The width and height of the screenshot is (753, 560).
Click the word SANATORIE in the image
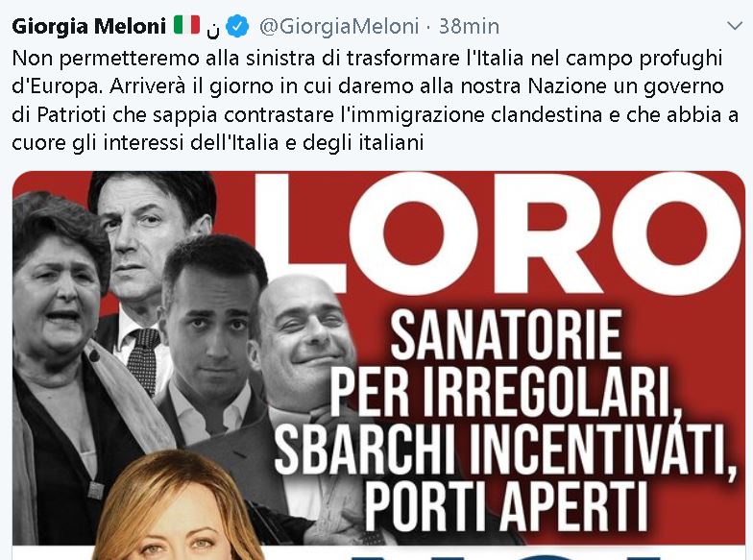tap(506, 334)
